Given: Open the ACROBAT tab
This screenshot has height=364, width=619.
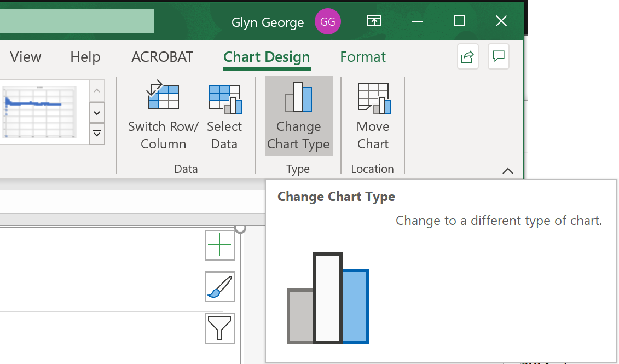Looking at the screenshot, I should [162, 57].
